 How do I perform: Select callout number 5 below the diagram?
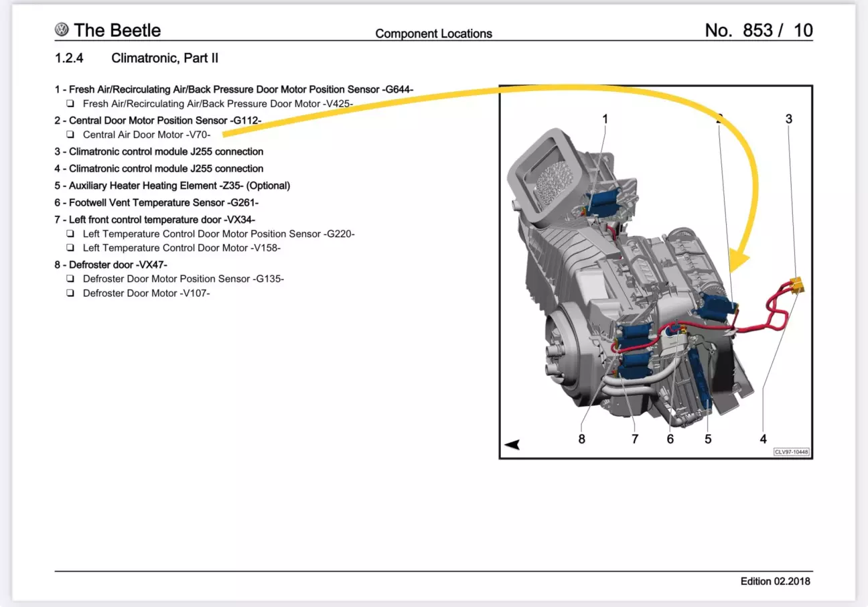tap(707, 439)
